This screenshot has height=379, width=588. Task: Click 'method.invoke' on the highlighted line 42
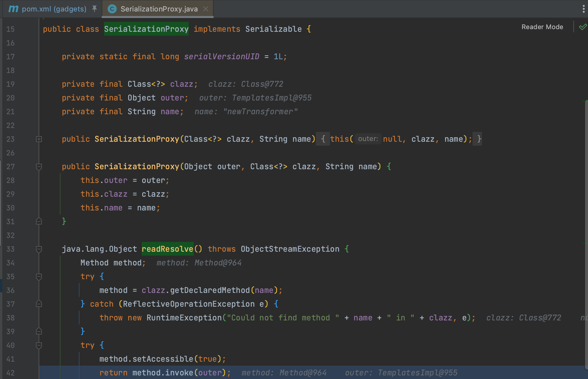[163, 373]
